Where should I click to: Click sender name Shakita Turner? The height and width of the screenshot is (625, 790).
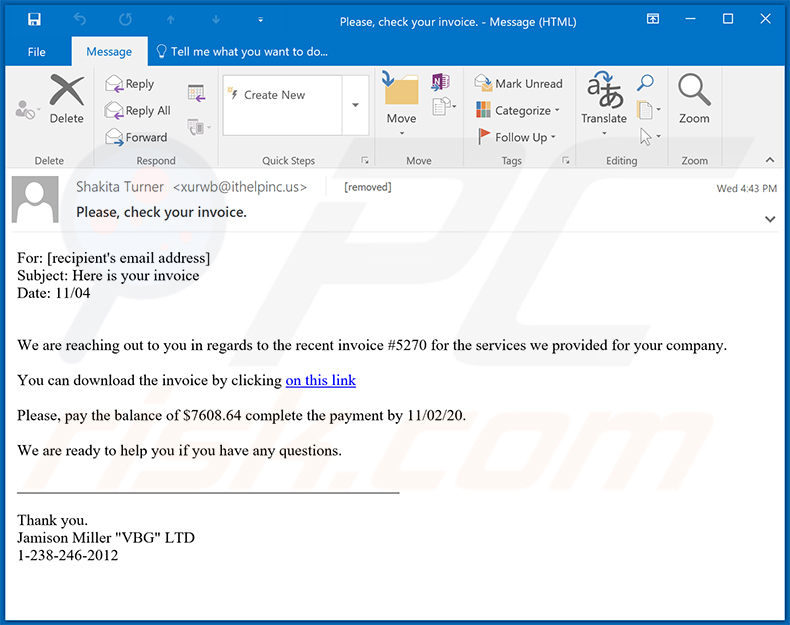(x=120, y=187)
